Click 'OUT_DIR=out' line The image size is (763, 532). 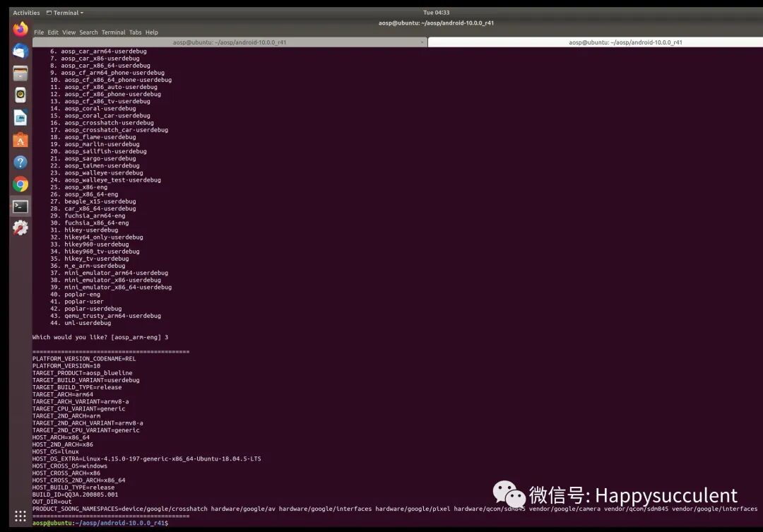(52, 502)
